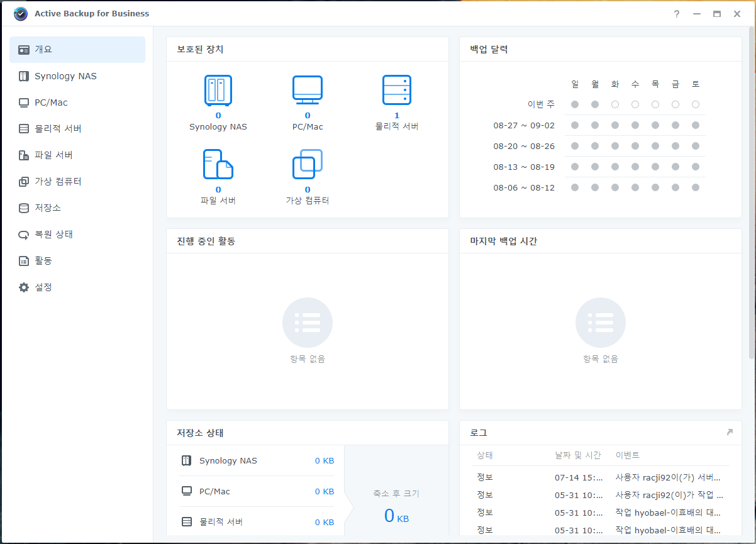
Task: Click the 파일 서버 label under 보호된 장치
Action: pyautogui.click(x=218, y=201)
